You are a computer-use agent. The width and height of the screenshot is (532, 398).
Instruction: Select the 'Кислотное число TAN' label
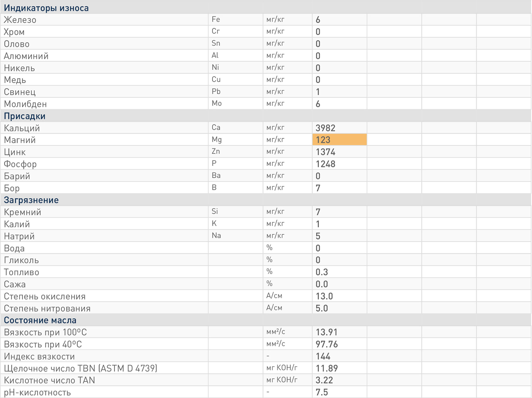[x=49, y=380]
